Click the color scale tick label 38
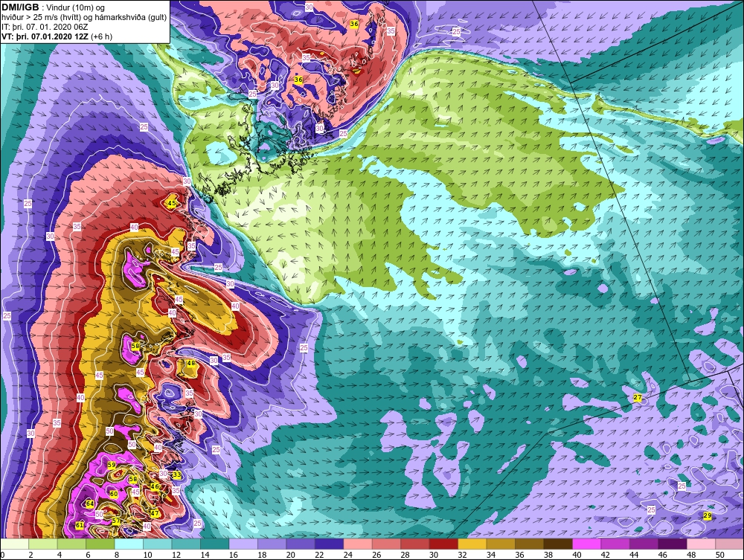This screenshot has width=744, height=560. click(x=548, y=556)
